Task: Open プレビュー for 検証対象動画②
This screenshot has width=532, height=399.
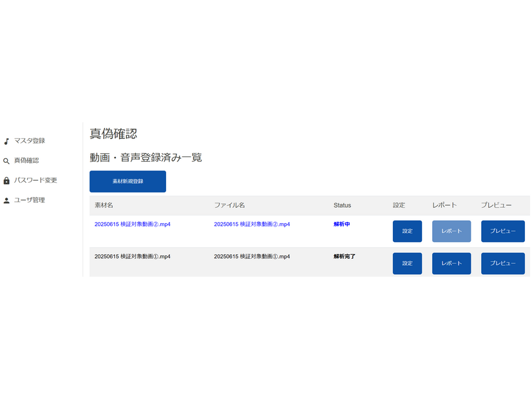Action: pos(502,230)
